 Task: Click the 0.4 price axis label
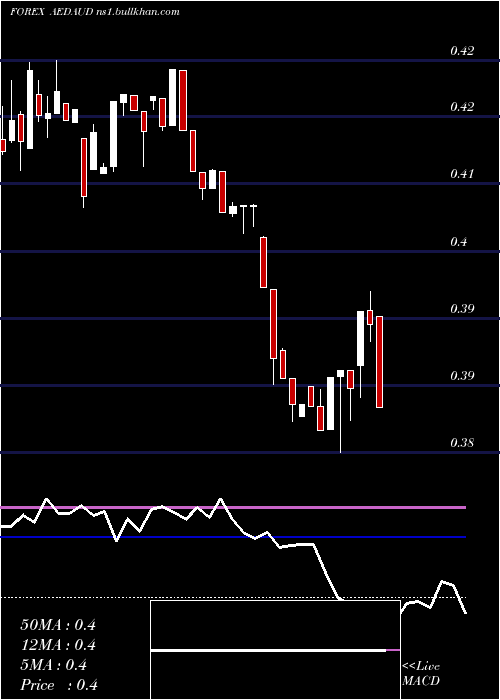click(459, 242)
